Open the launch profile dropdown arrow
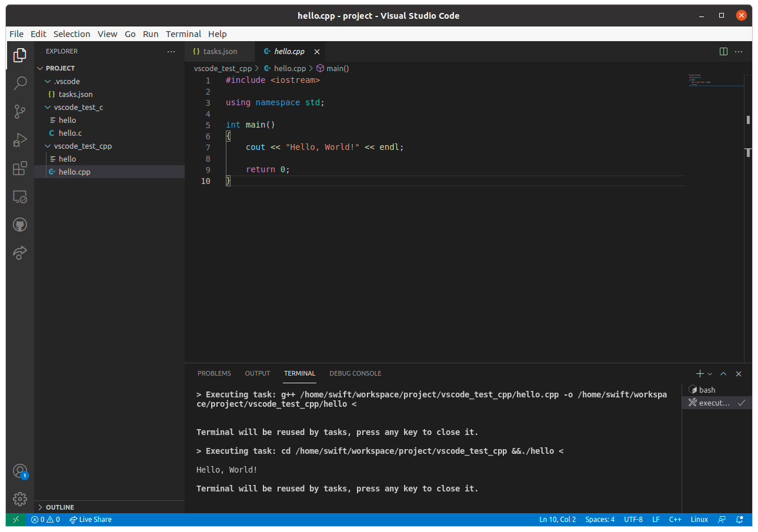Image resolution: width=758 pixels, height=532 pixels. 710,373
